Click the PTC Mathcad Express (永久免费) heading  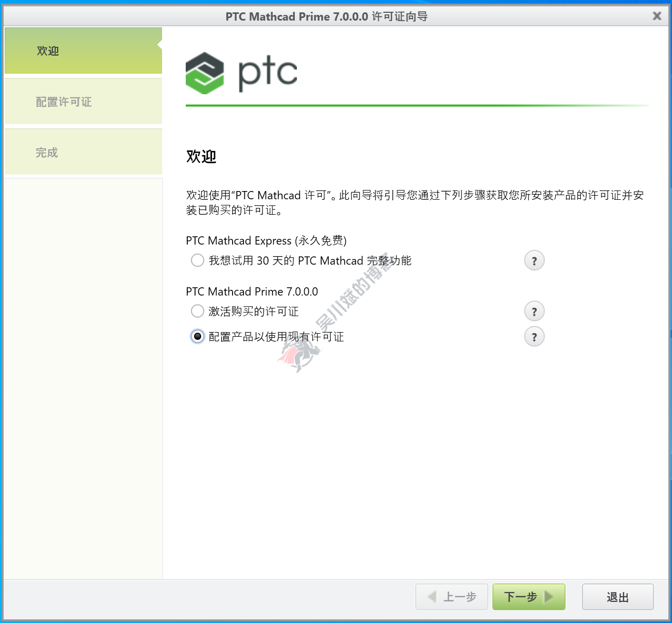tap(266, 240)
